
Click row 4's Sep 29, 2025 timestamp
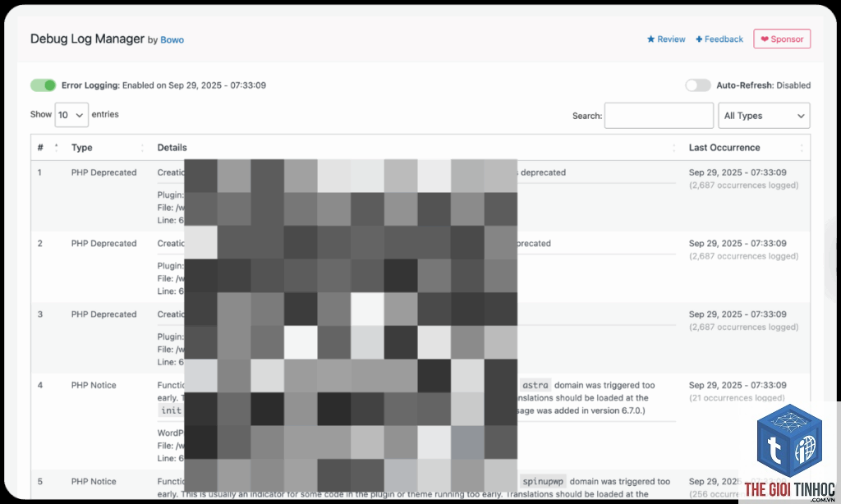[x=738, y=385]
